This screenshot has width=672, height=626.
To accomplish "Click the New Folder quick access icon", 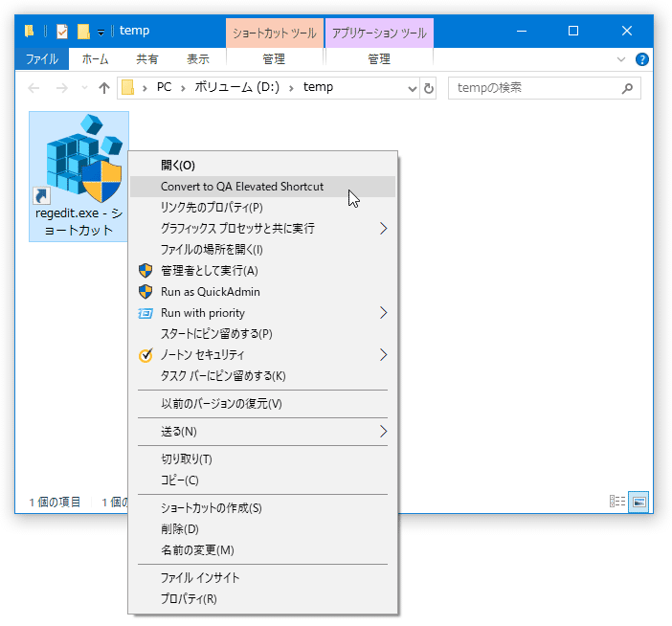I will tap(83, 32).
